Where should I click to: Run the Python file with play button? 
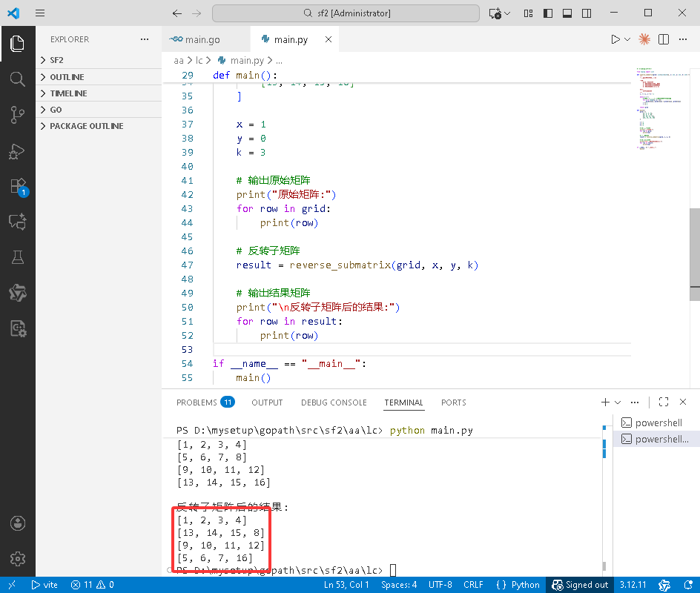point(615,39)
